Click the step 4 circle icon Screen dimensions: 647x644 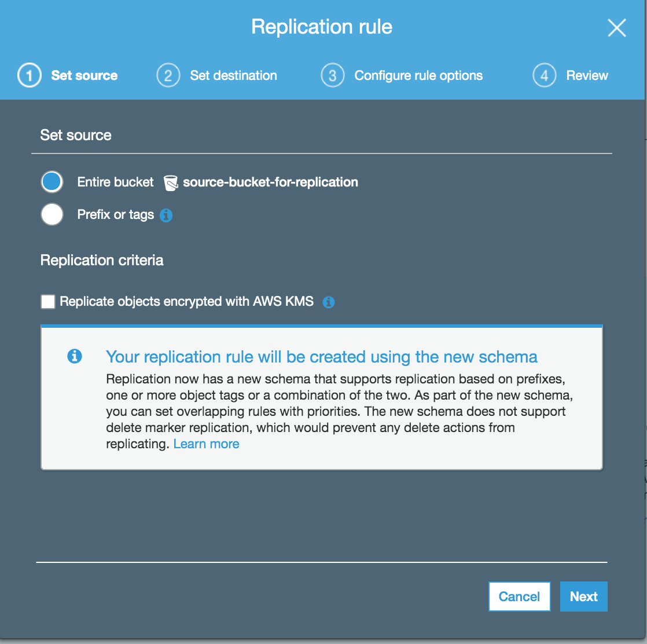[544, 75]
